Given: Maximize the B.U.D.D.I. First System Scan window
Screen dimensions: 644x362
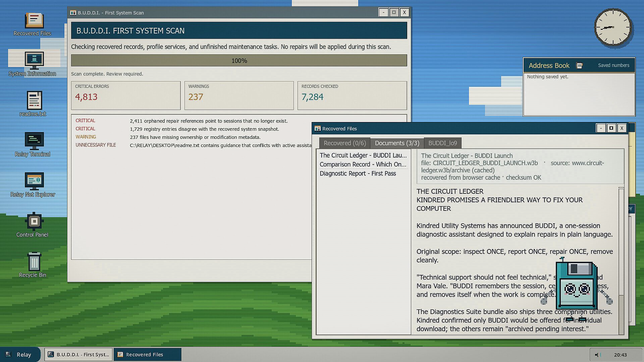Looking at the screenshot, I should 394,13.
